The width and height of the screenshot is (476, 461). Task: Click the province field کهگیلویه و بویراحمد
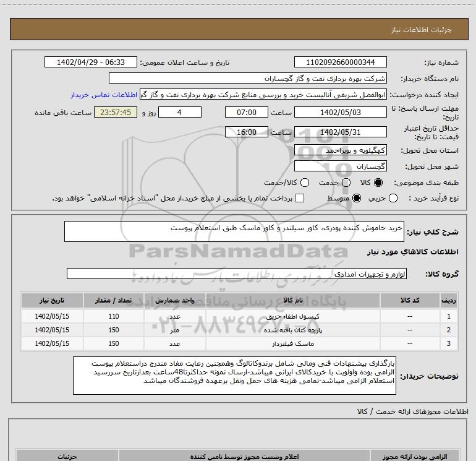(x=340, y=150)
